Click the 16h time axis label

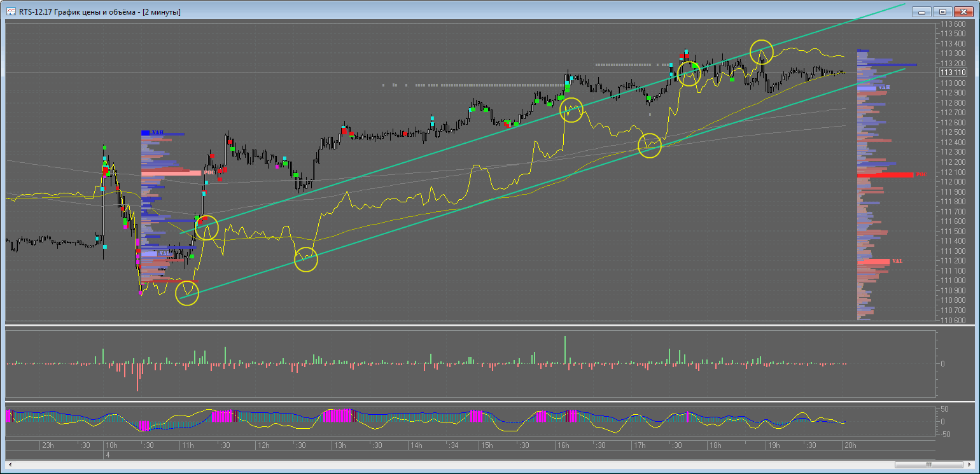[x=563, y=445]
